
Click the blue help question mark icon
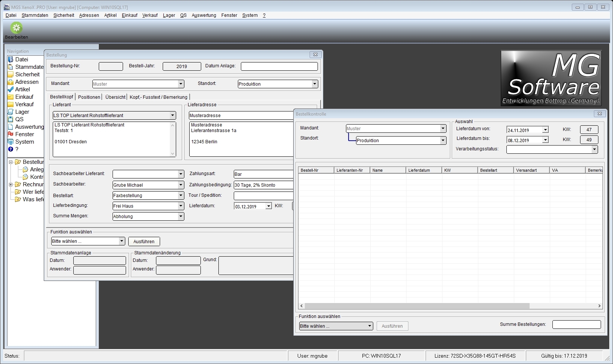(x=10, y=149)
